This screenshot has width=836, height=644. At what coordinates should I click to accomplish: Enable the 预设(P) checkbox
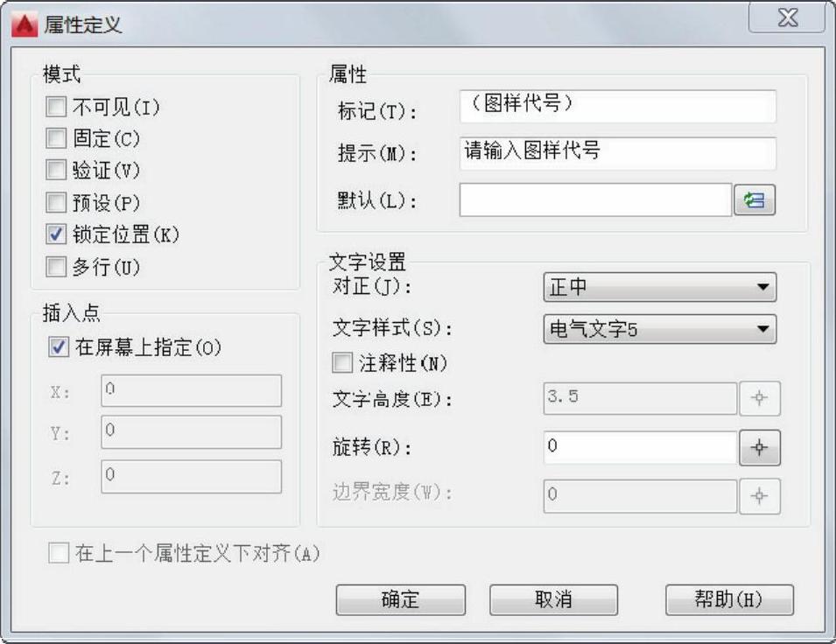pos(56,202)
